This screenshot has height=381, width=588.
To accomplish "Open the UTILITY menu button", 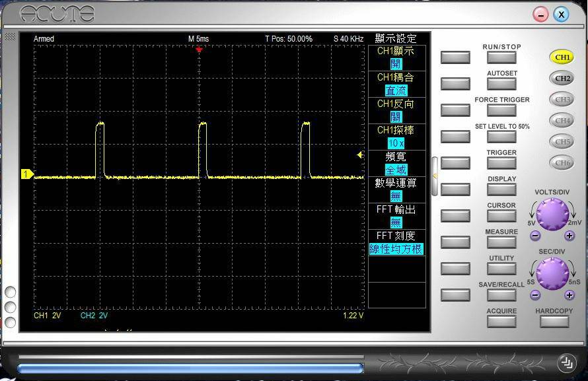I will [x=501, y=269].
